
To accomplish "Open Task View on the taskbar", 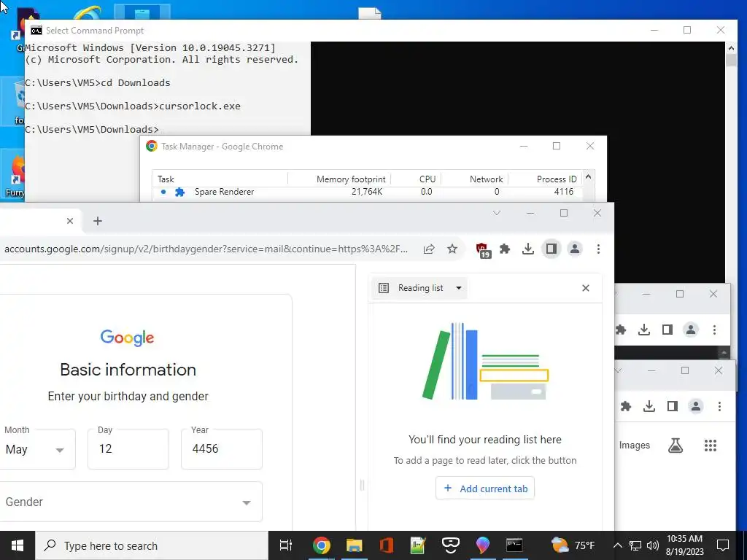I will (286, 545).
